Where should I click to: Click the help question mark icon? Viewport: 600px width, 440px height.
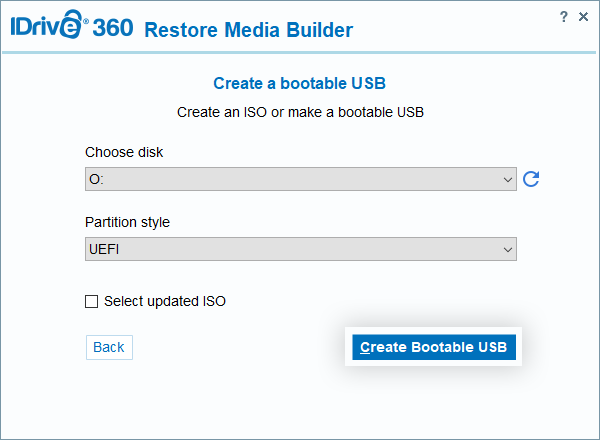[564, 17]
